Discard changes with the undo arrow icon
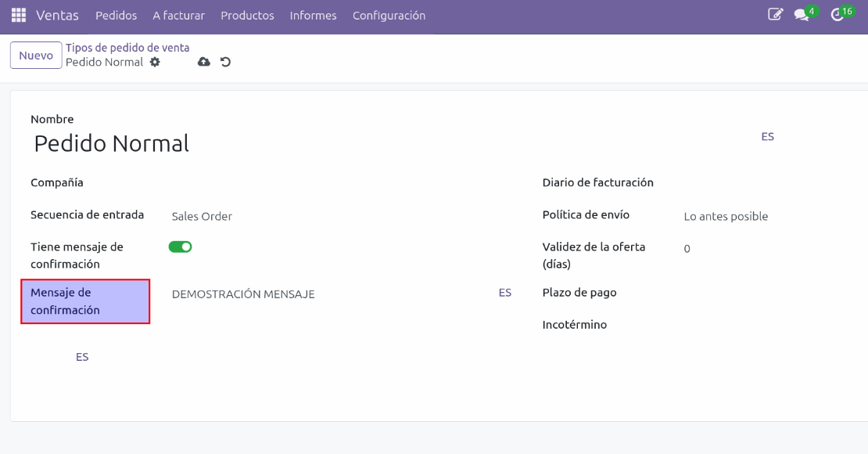 [225, 63]
